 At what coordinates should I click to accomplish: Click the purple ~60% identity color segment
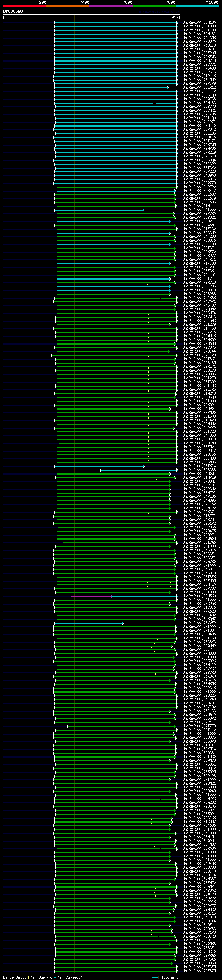[111, 6]
